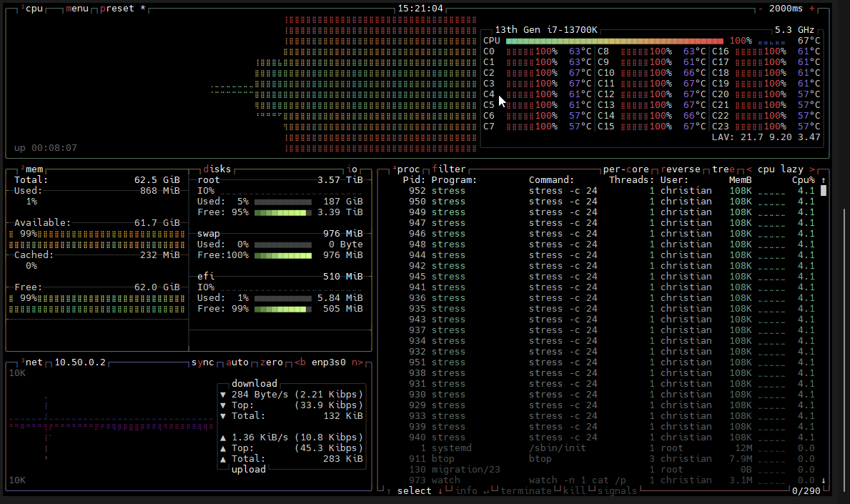Decrease update interval with minus sign
Image resolution: width=850 pixels, height=504 pixels.
pos(761,9)
